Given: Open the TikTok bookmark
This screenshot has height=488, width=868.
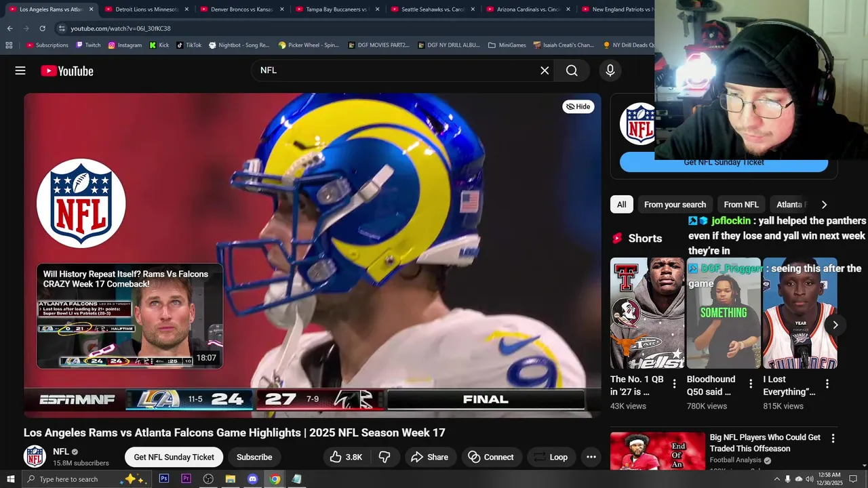Looking at the screenshot, I should coord(189,45).
